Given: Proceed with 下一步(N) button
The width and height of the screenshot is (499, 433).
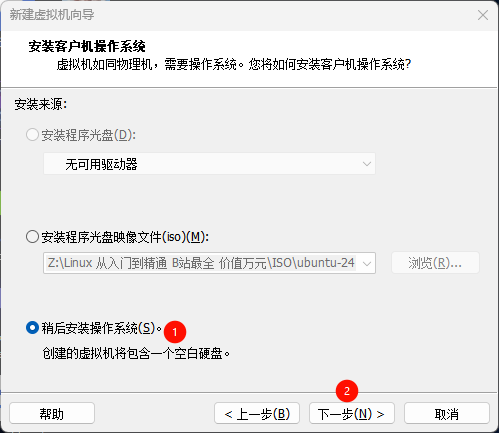Looking at the screenshot, I should [x=352, y=414].
